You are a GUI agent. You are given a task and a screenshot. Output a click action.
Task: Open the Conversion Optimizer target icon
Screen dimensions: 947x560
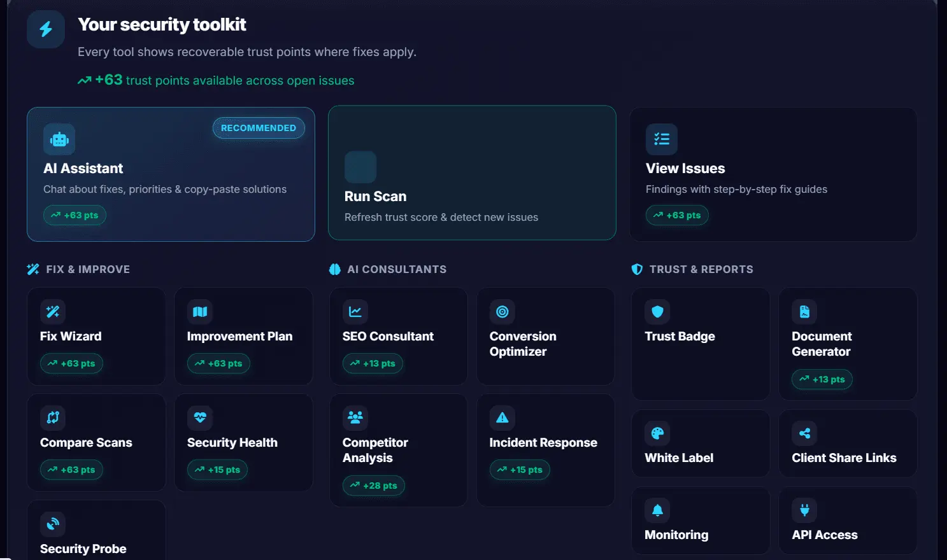[x=502, y=312]
